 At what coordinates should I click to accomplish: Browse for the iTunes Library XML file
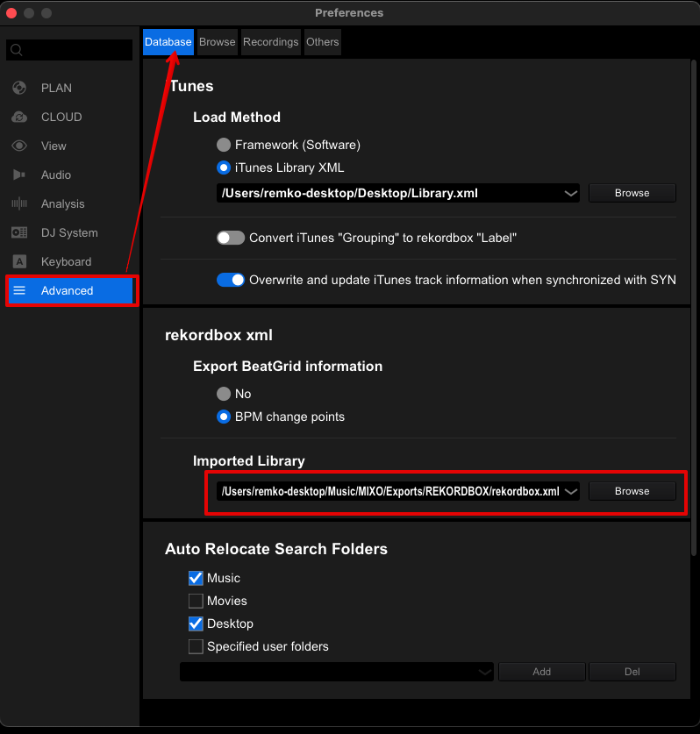pos(632,193)
